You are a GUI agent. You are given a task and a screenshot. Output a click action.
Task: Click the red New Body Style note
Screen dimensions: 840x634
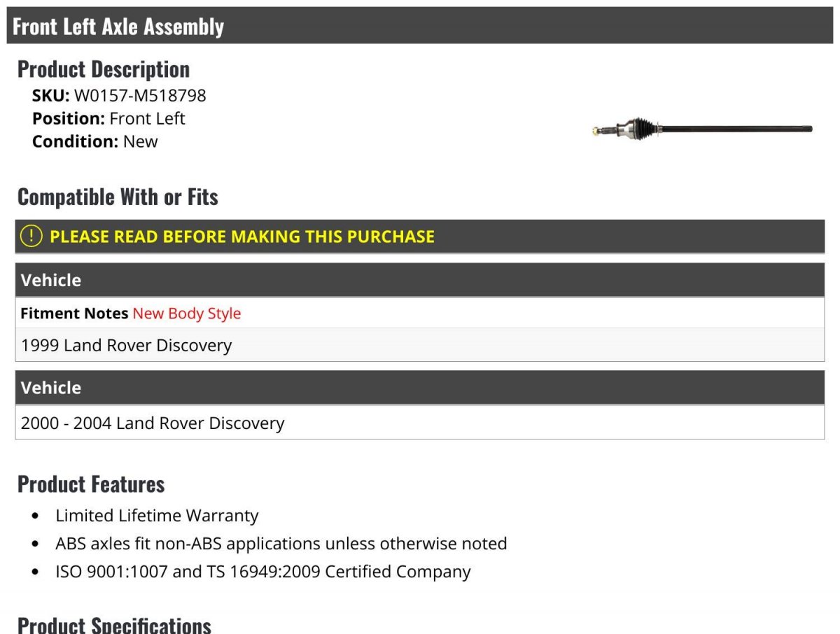pyautogui.click(x=187, y=314)
